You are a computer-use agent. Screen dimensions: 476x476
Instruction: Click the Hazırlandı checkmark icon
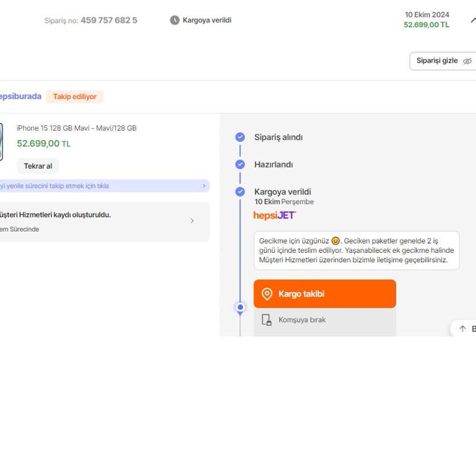tap(240, 164)
